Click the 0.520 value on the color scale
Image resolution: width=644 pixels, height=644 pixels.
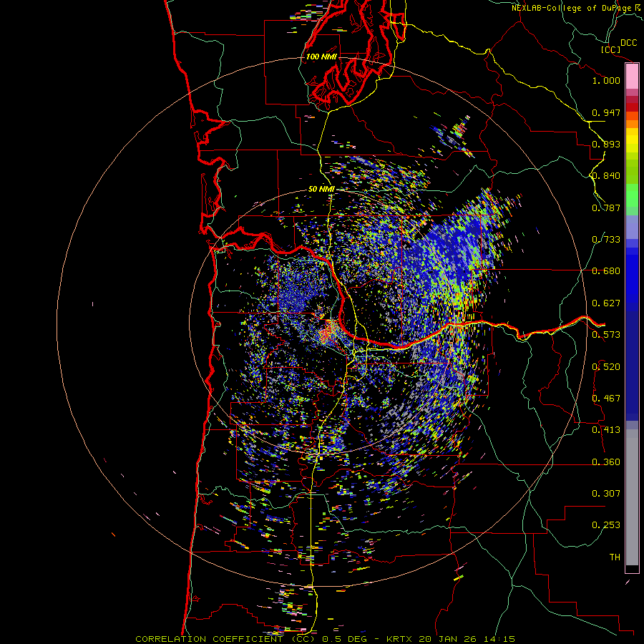pos(606,367)
